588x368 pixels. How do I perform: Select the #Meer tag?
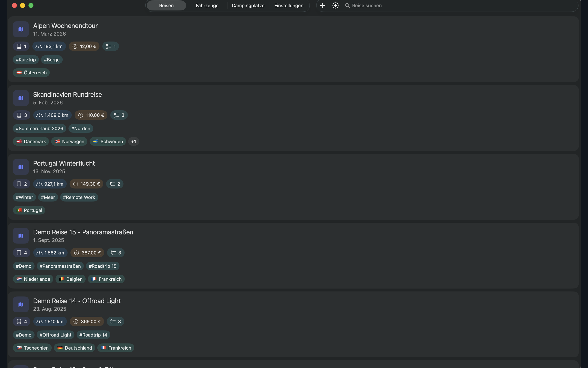tap(48, 197)
